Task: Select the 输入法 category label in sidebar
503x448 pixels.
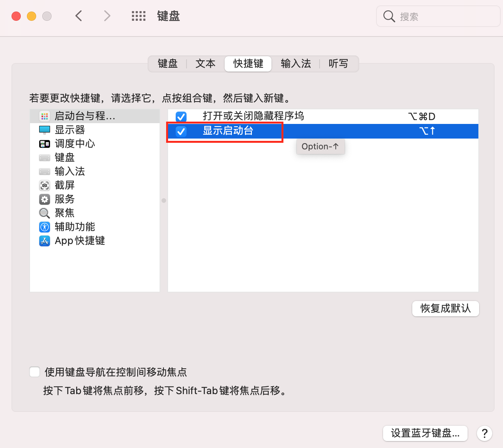Action: point(70,171)
